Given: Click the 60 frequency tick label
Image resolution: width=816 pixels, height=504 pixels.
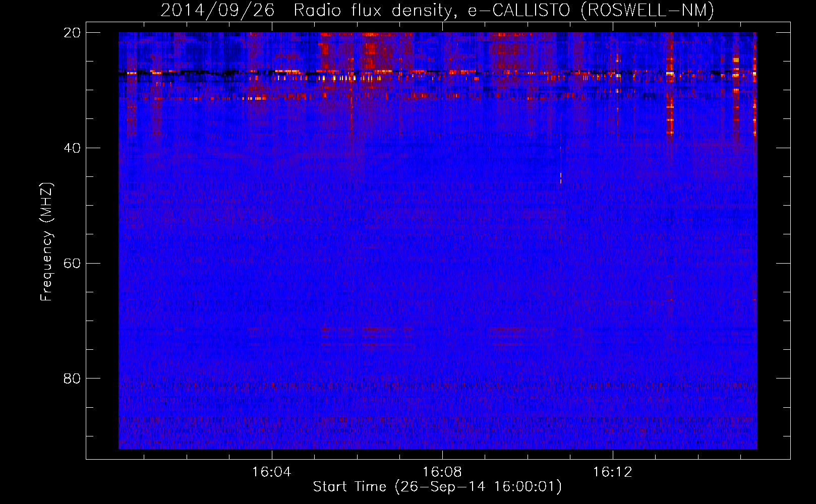Looking at the screenshot, I should 72,263.
